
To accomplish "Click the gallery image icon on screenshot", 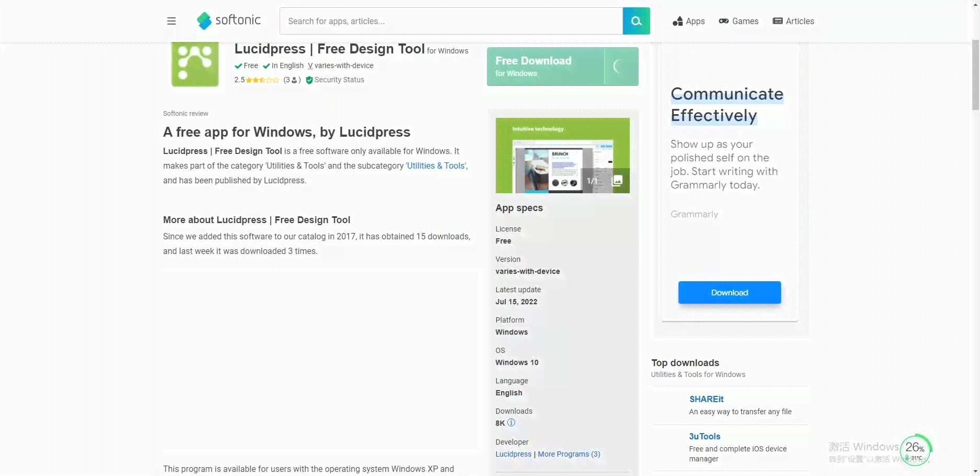I will click(617, 181).
